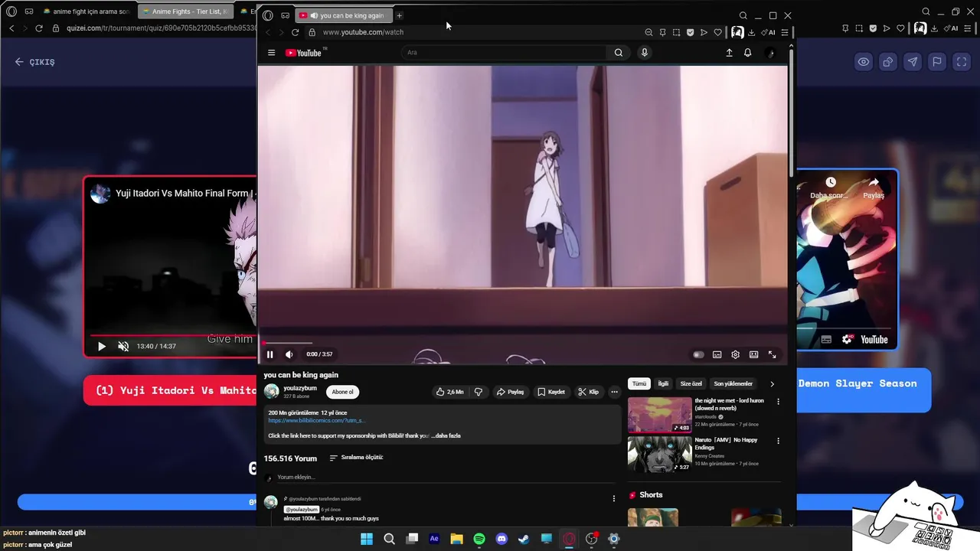980x551 pixels.
Task: Click the AI icon in YouTube toolbar
Action: [x=768, y=32]
